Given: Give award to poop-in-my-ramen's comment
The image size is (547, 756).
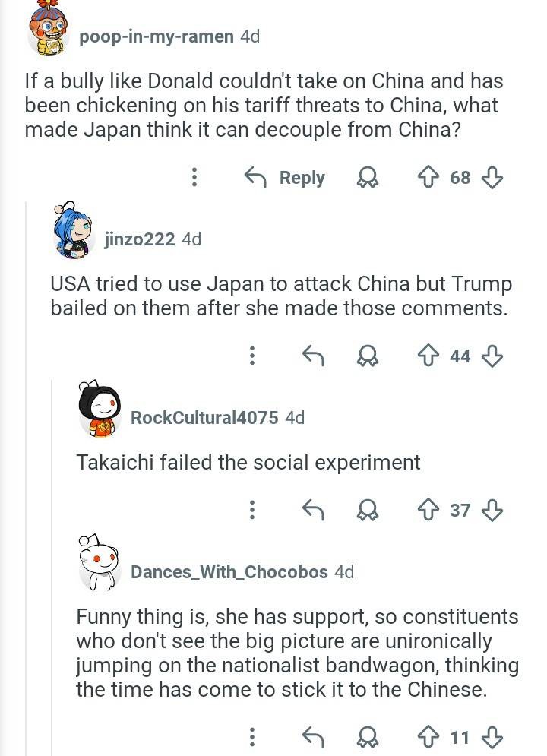Looking at the screenshot, I should pos(368,178).
